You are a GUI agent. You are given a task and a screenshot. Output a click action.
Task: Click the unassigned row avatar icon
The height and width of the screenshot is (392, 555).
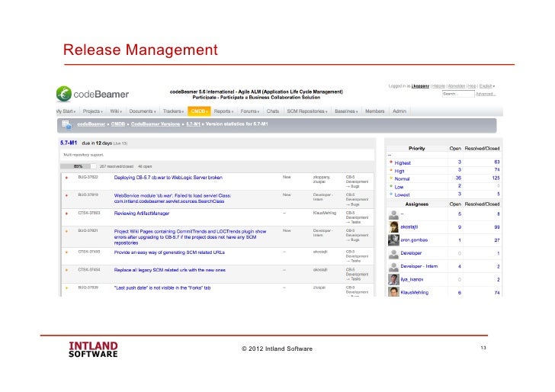tap(393, 214)
